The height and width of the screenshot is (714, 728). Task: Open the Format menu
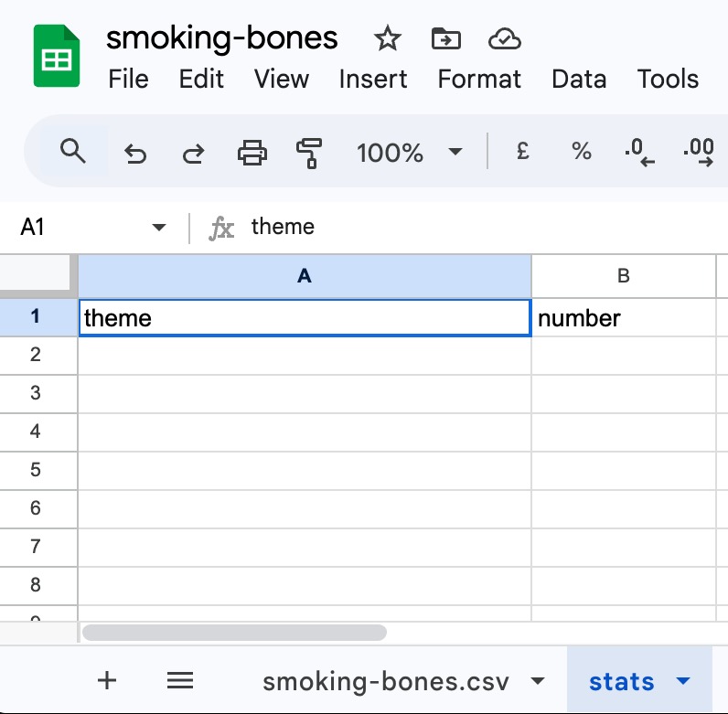[x=479, y=80]
